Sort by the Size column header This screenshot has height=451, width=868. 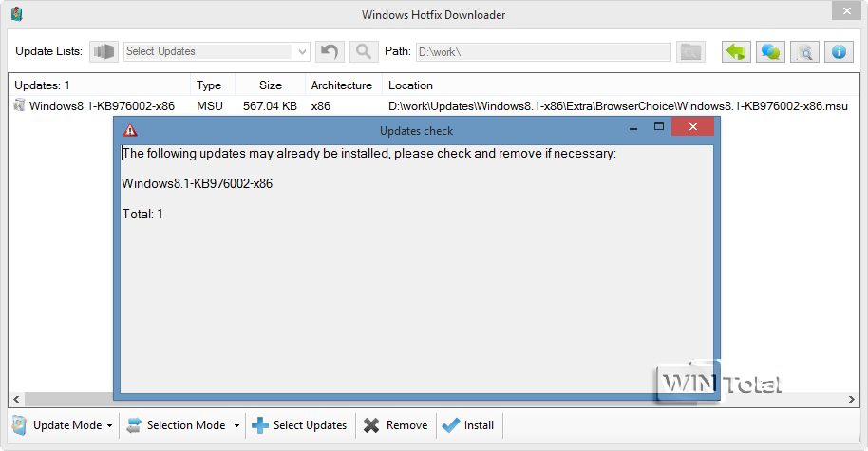pyautogui.click(x=270, y=85)
